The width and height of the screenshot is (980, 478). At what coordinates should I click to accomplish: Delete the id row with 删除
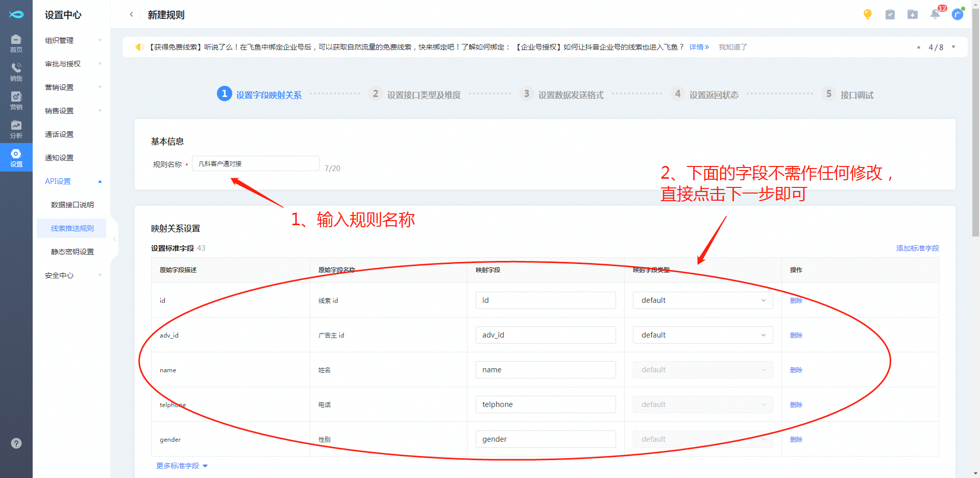pos(796,300)
